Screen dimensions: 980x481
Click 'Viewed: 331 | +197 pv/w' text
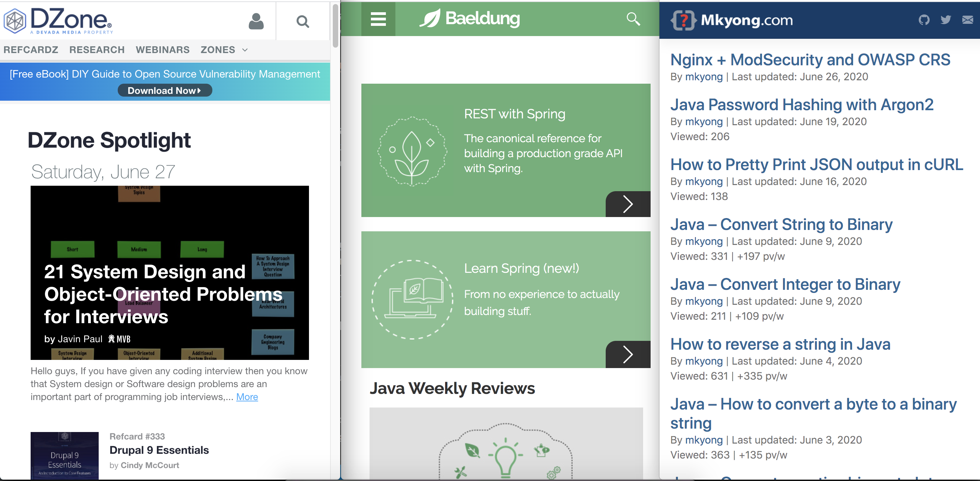point(728,256)
